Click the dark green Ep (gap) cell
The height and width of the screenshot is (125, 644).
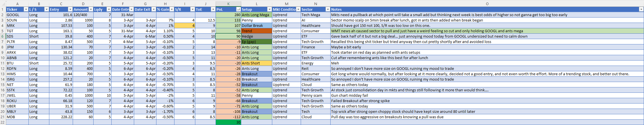256,42
